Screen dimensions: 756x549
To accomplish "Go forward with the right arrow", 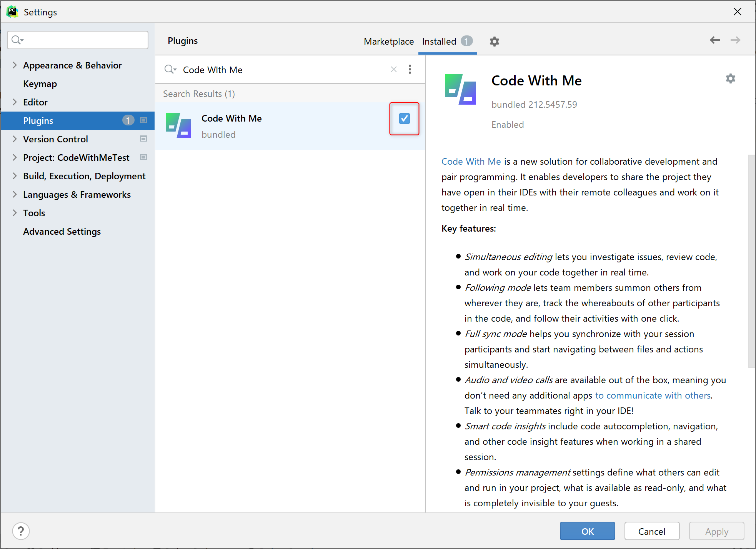I will [735, 40].
